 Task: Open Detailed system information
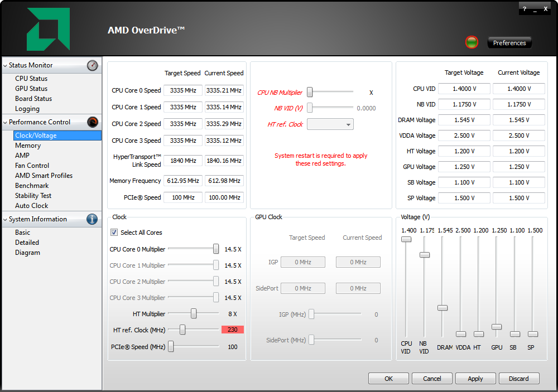point(27,243)
